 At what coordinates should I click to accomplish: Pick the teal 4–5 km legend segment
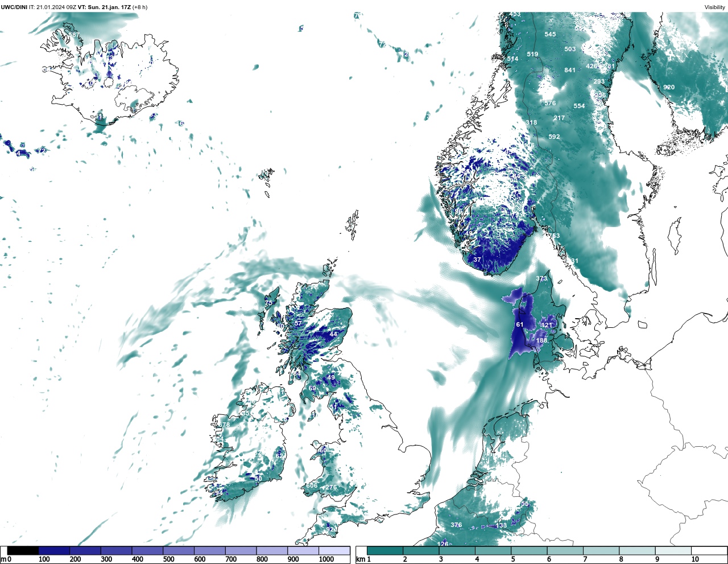coord(493,551)
